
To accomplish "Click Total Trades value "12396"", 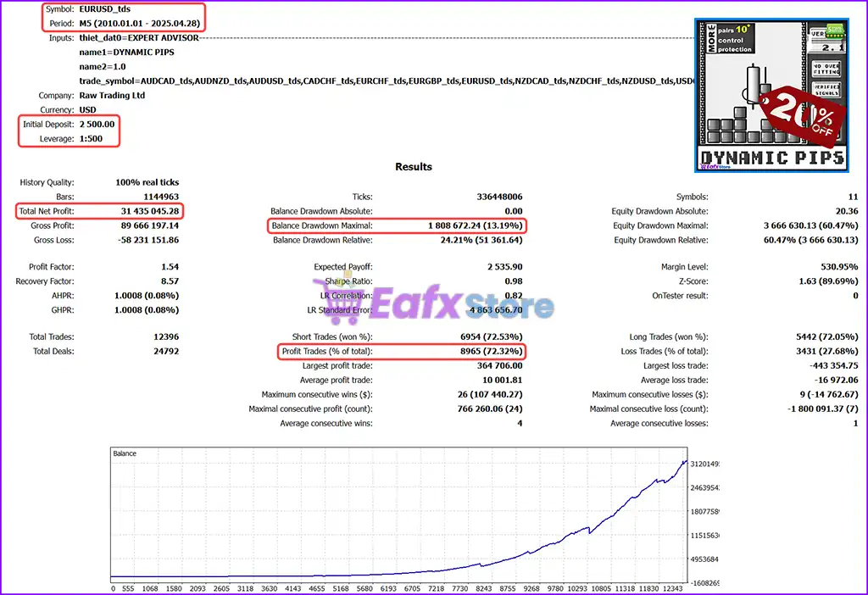I will 166,336.
